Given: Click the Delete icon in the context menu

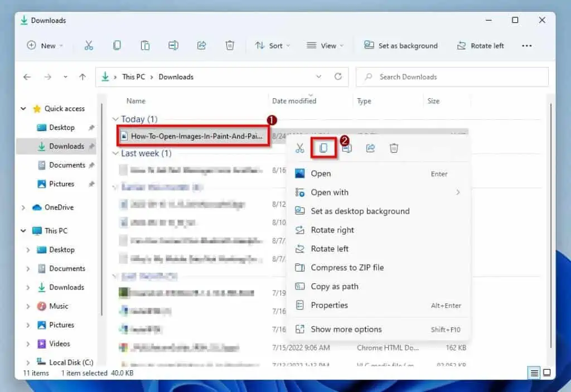Looking at the screenshot, I should coord(394,148).
